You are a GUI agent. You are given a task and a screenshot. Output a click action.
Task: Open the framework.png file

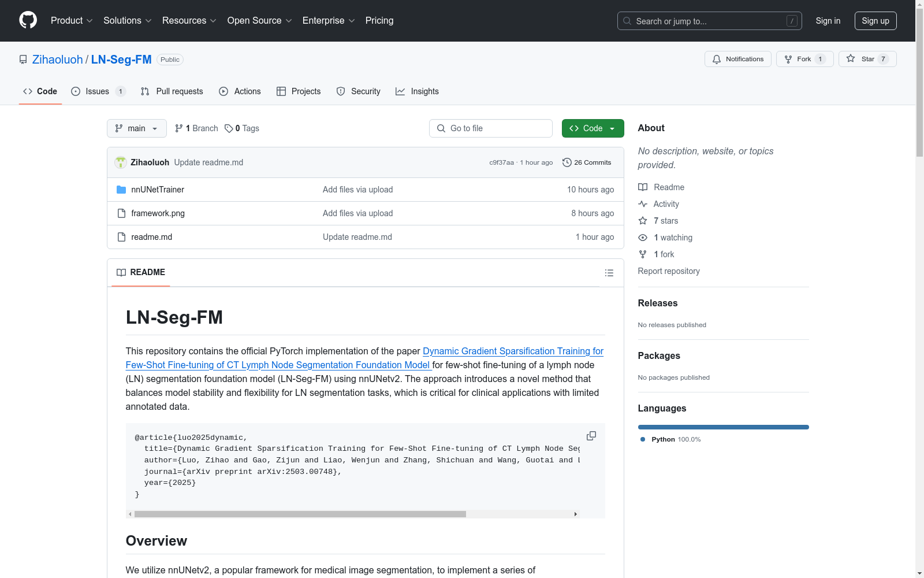click(x=158, y=213)
